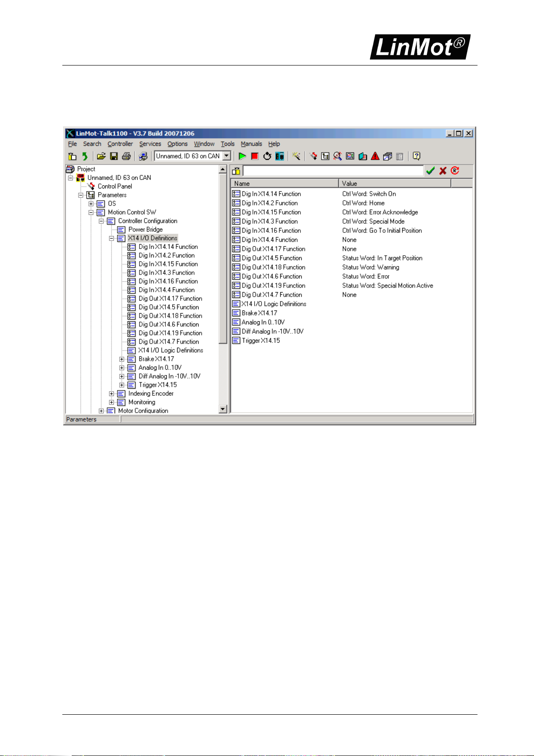Screen dimensions: 534x756
Task: Click the cascading windows toolbar icon
Action: tap(388, 156)
